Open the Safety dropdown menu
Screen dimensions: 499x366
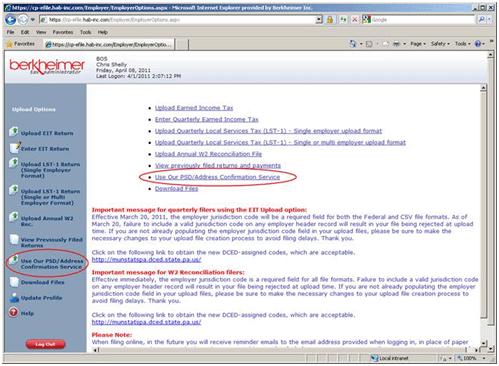(440, 44)
